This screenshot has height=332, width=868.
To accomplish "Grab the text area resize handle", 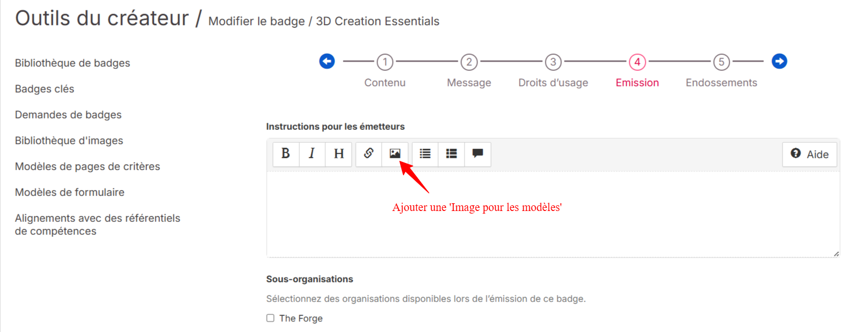I will [x=836, y=253].
